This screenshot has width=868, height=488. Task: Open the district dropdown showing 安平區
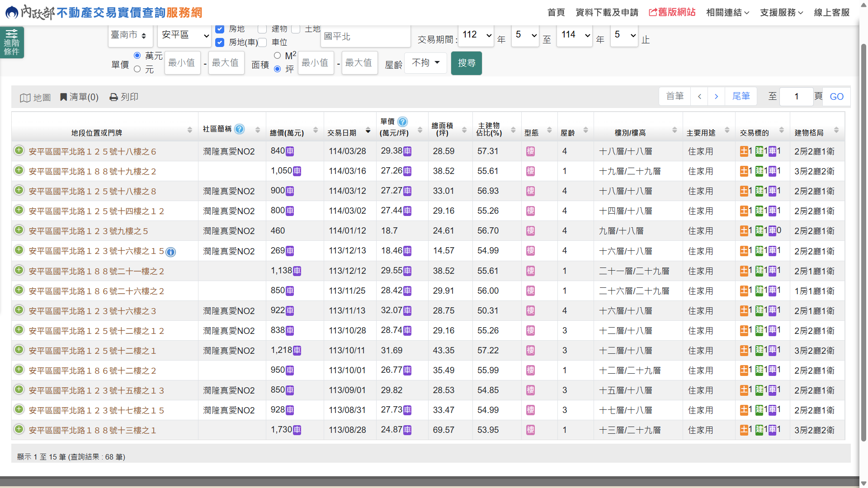184,35
